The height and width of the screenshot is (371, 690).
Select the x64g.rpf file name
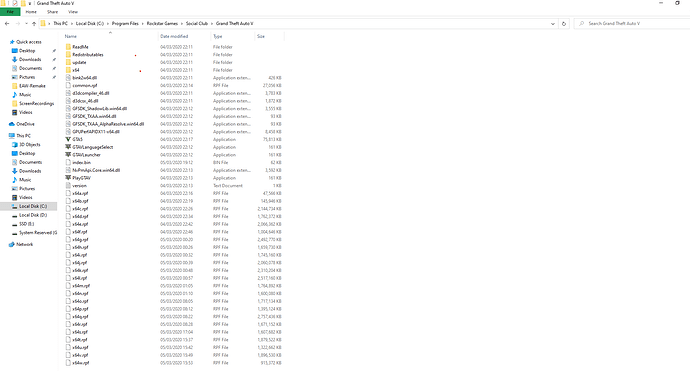(80, 239)
